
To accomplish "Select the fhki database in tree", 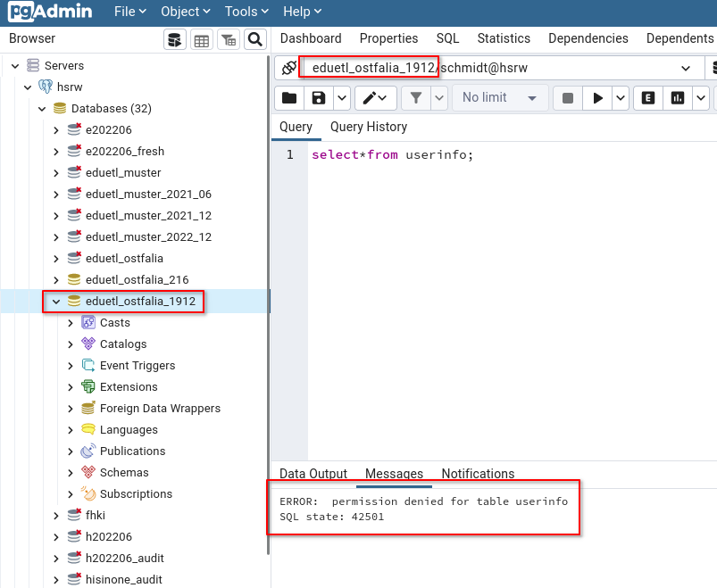I will tap(96, 516).
